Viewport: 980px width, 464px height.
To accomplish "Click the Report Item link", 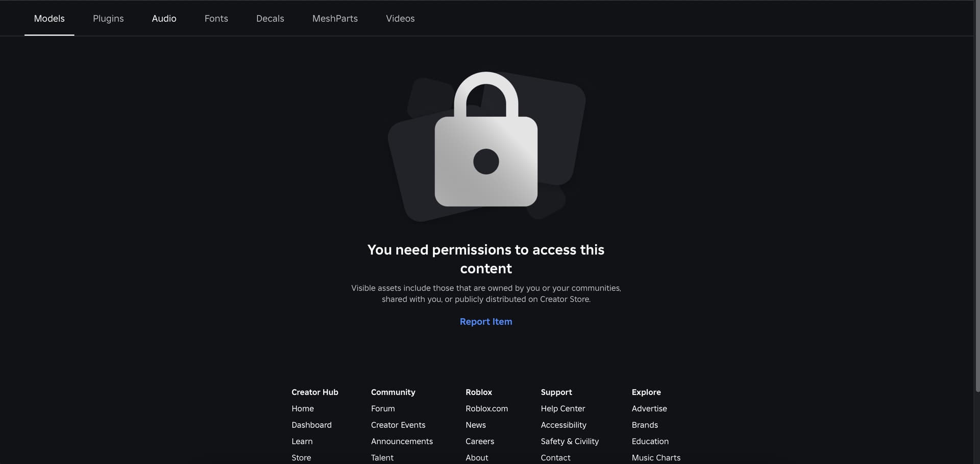I will tap(486, 322).
